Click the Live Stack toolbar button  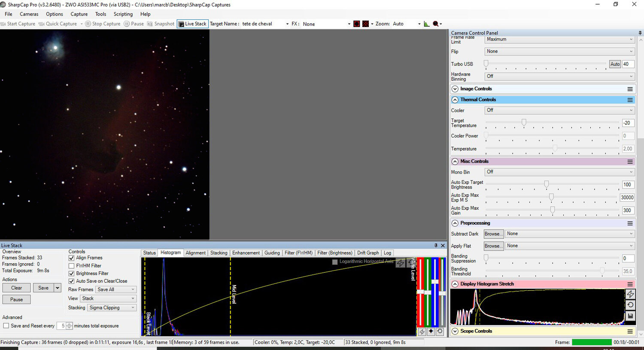(193, 24)
